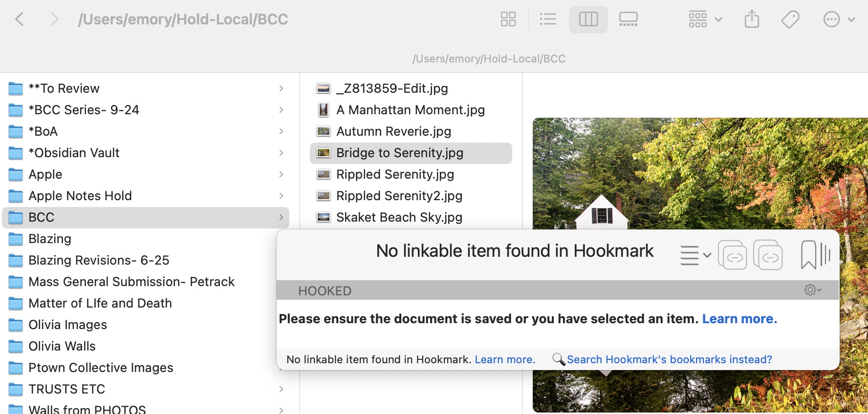The image size is (868, 414).
Task: Select file _Z813859-Edit.jpg
Action: point(411,88)
